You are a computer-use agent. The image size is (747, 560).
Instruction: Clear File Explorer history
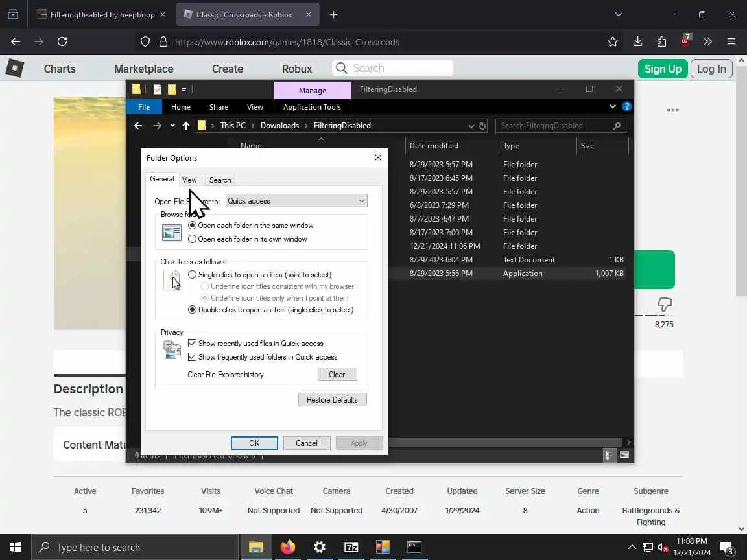pyautogui.click(x=337, y=374)
